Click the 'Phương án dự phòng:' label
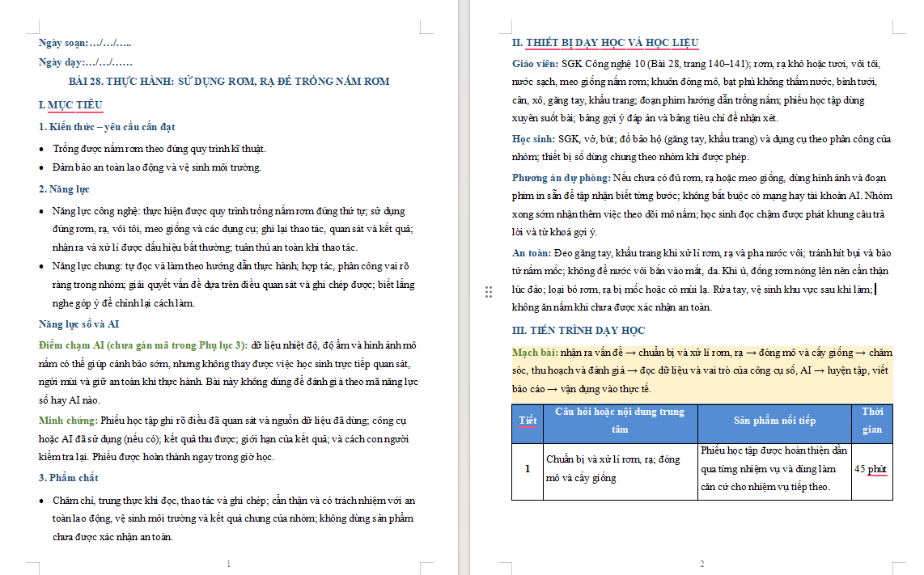Image resolution: width=924 pixels, height=575 pixels. point(561,178)
